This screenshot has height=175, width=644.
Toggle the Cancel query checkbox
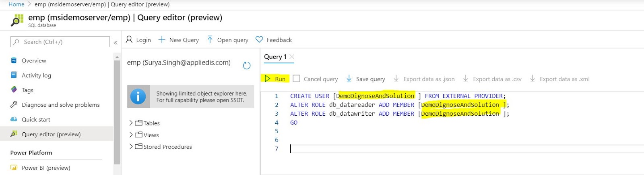click(296, 79)
